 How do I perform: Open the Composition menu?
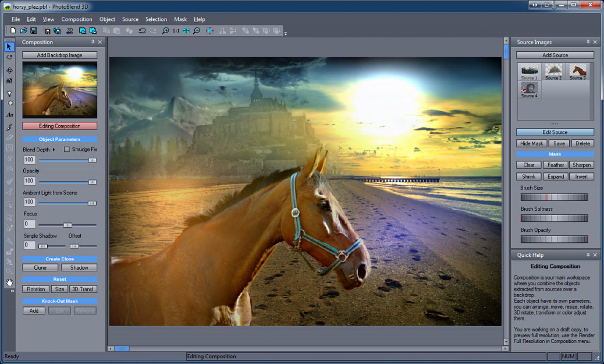pyautogui.click(x=77, y=19)
